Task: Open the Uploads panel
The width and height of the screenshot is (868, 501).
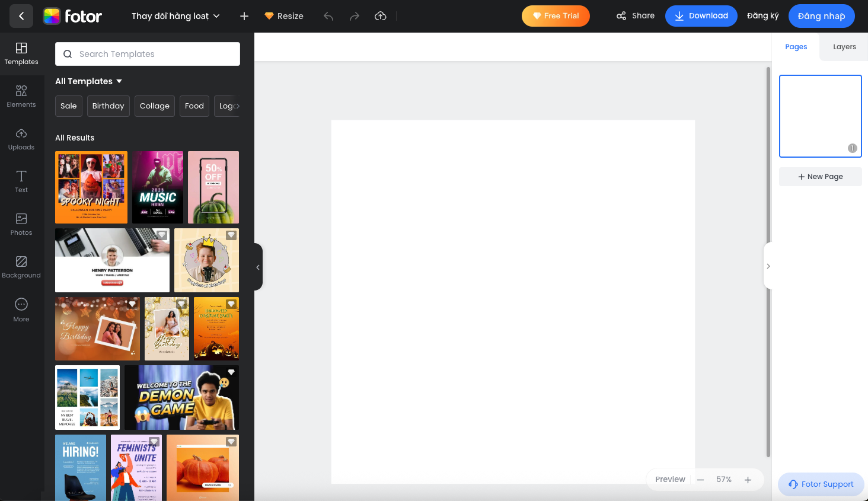Action: 21,139
